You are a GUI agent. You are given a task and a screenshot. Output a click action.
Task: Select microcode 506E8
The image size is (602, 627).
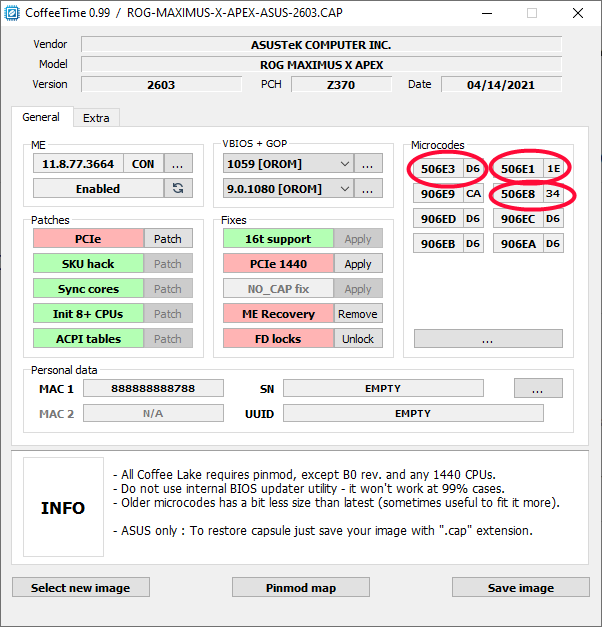[518, 194]
